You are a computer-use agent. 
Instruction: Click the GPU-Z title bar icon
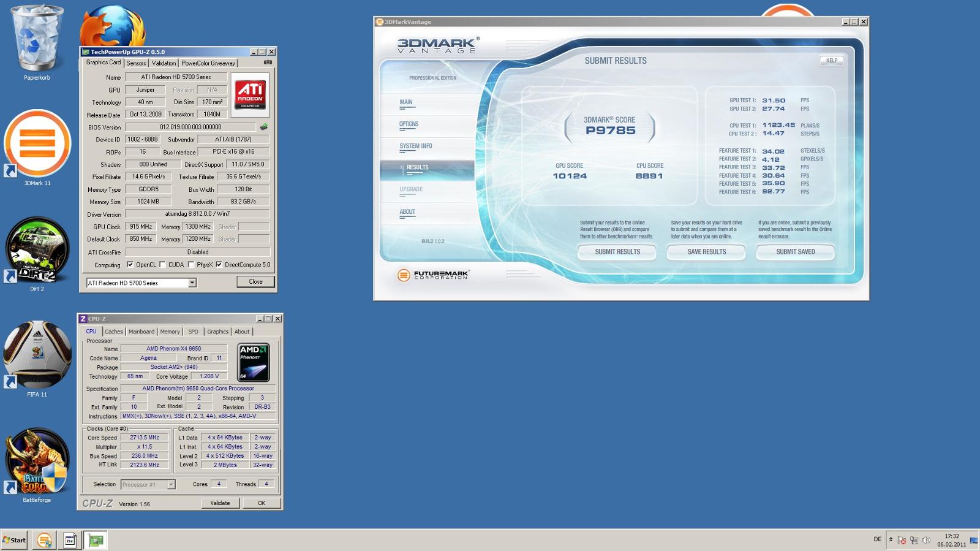(86, 52)
